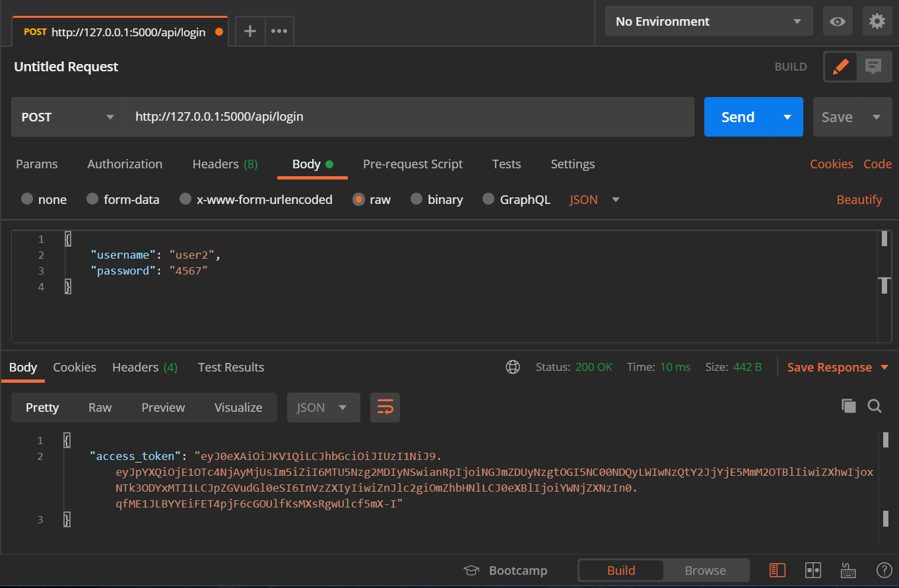
Task: Open POST method dropdown
Action: click(x=68, y=117)
